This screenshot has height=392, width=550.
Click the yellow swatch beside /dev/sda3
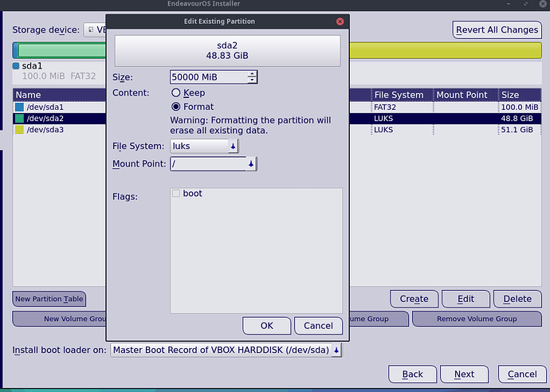[x=19, y=129]
